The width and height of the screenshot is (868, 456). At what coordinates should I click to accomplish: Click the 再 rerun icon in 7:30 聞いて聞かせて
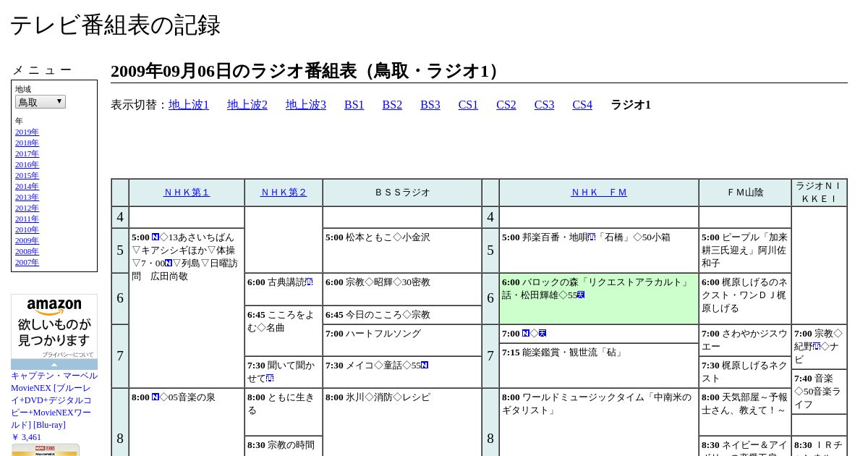[x=270, y=378]
